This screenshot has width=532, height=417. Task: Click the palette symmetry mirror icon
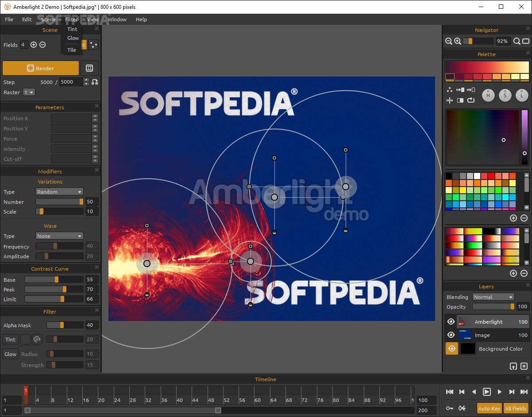pyautogui.click(x=450, y=100)
